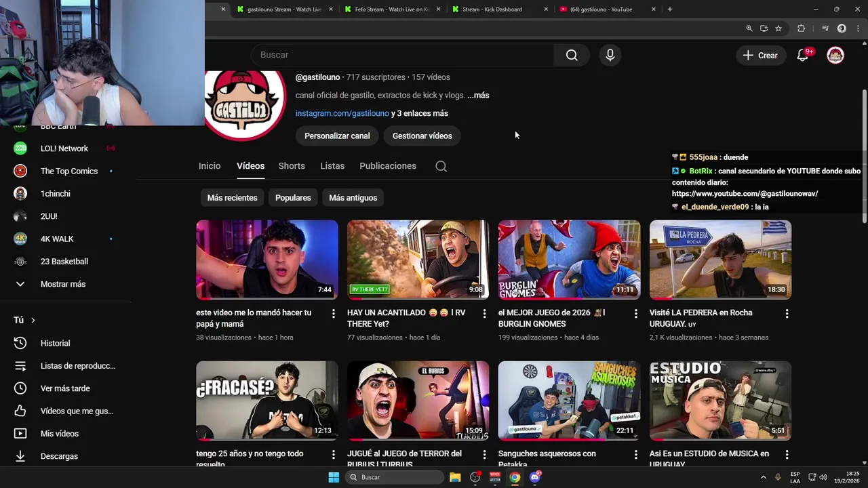Click the thumbs-up icon for liked videos
This screenshot has width=868, height=488.
pos(20,411)
